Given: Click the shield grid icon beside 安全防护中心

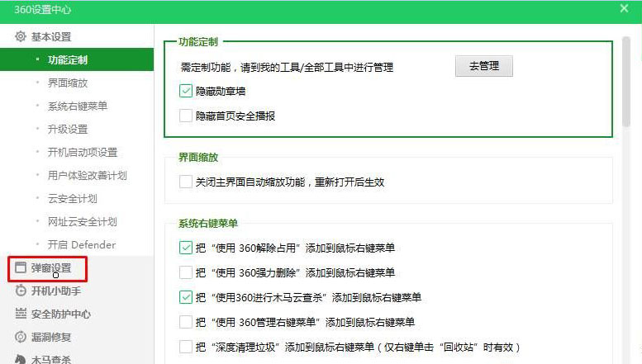Looking at the screenshot, I should (21, 314).
